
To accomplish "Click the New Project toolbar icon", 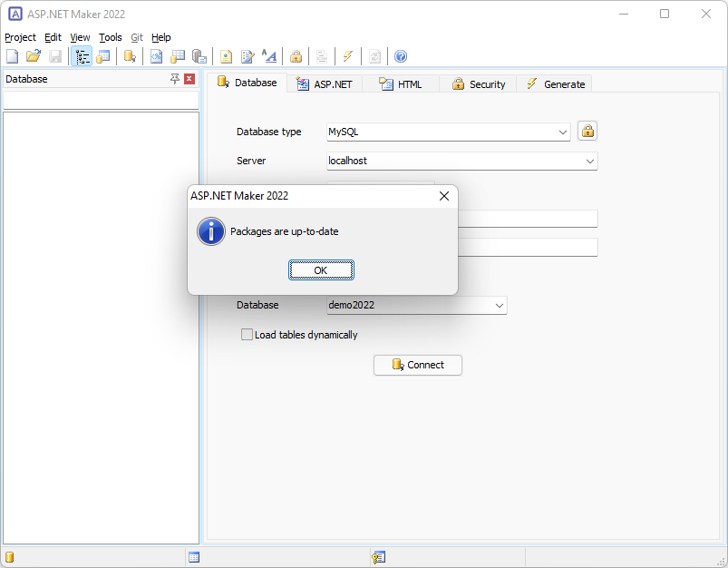I will [x=13, y=56].
